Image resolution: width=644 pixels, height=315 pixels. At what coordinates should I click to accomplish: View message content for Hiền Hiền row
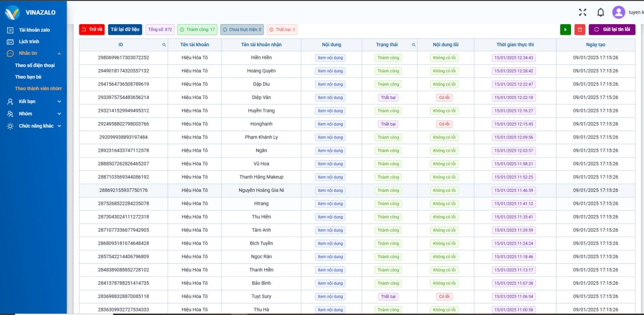[330, 58]
